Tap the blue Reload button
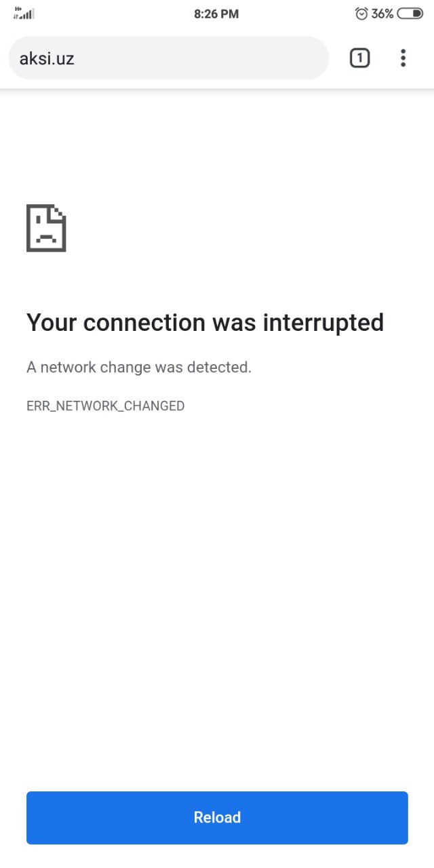Viewport: 434px width, 868px height. [x=217, y=818]
